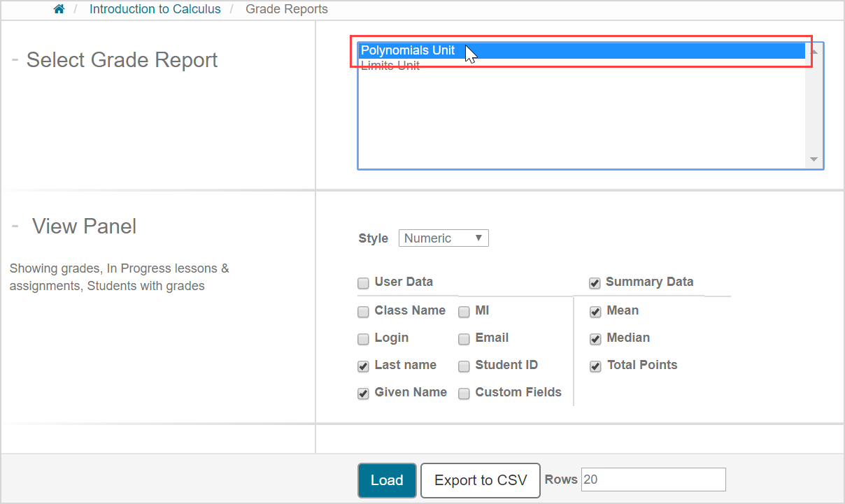Disable the Summary Data checkbox
Image resolution: width=845 pixels, height=504 pixels.
coord(595,283)
